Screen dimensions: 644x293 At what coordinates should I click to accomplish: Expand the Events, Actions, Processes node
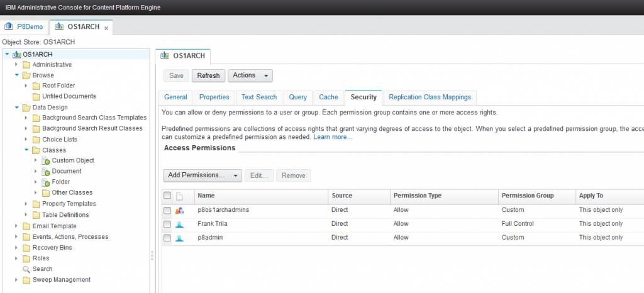click(x=16, y=237)
